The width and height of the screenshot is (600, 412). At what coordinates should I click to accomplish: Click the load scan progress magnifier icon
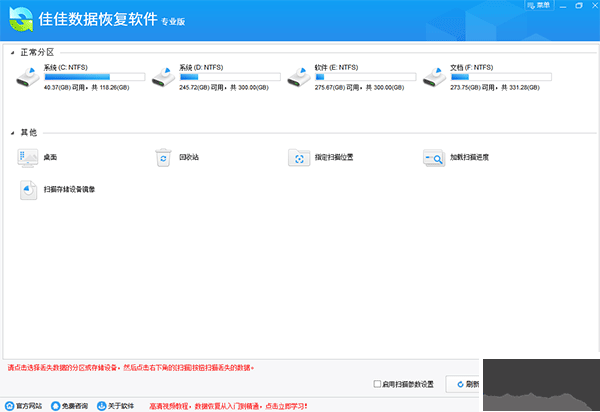point(434,158)
